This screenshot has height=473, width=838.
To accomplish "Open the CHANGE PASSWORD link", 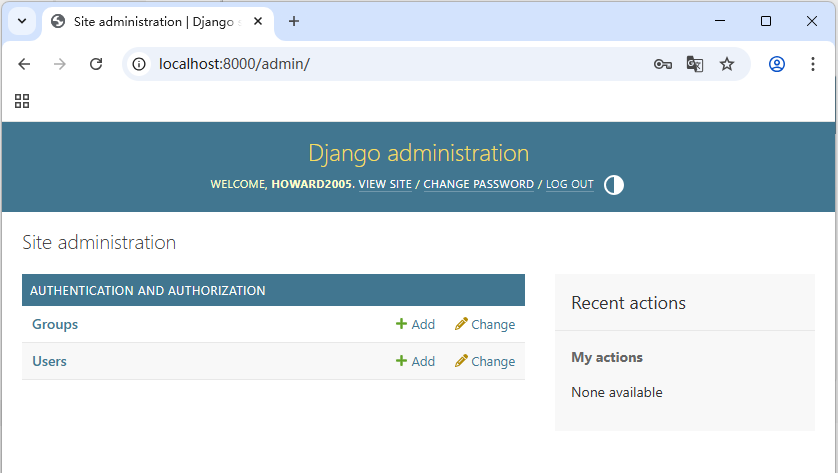I will point(478,184).
